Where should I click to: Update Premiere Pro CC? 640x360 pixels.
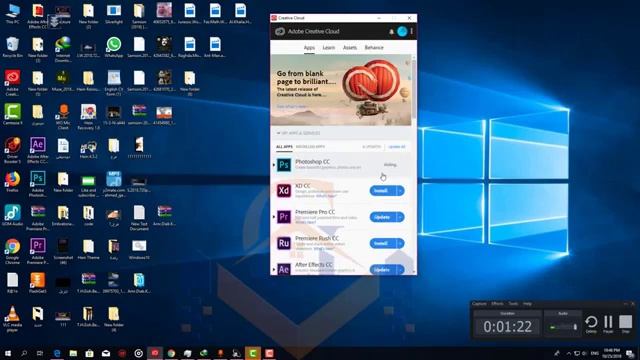[382, 217]
